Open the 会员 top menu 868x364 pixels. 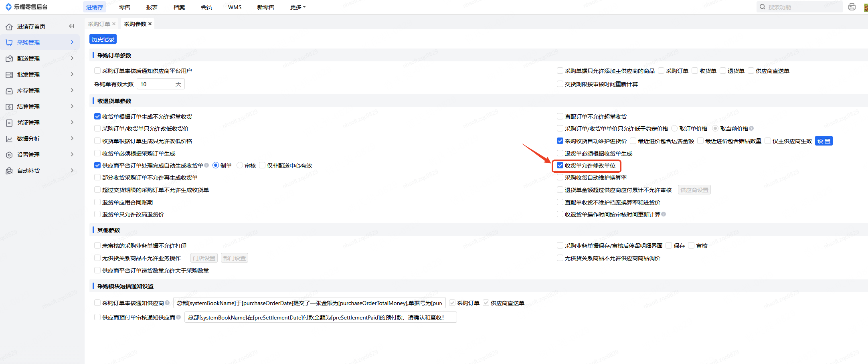(x=206, y=7)
